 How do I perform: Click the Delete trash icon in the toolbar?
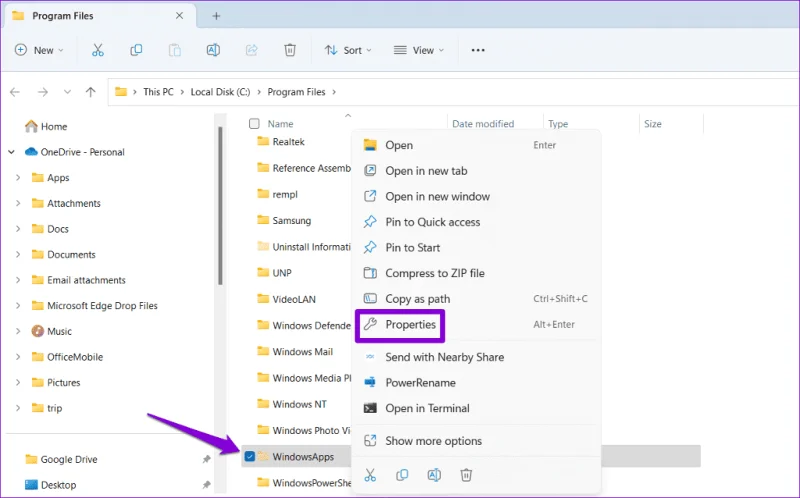pyautogui.click(x=290, y=50)
